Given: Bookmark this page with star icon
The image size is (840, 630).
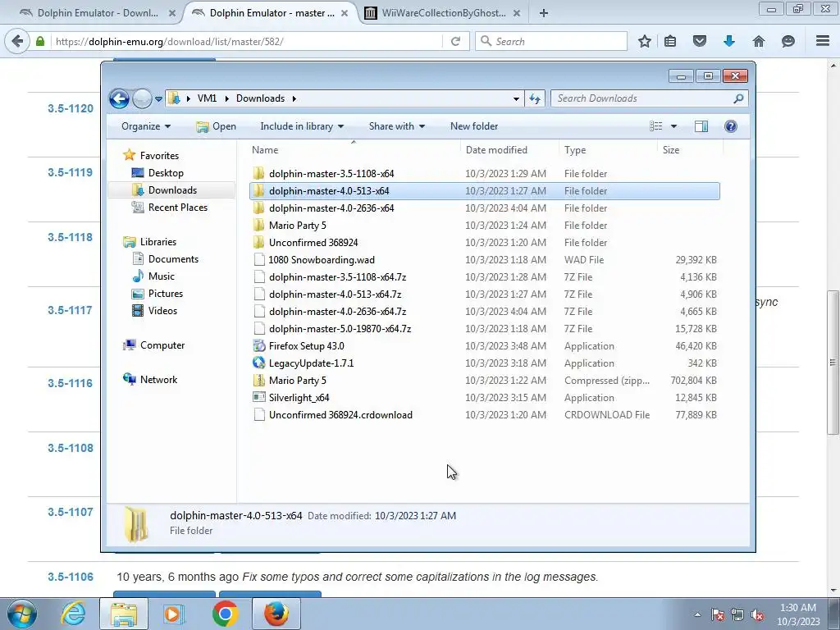Looking at the screenshot, I should tap(645, 41).
